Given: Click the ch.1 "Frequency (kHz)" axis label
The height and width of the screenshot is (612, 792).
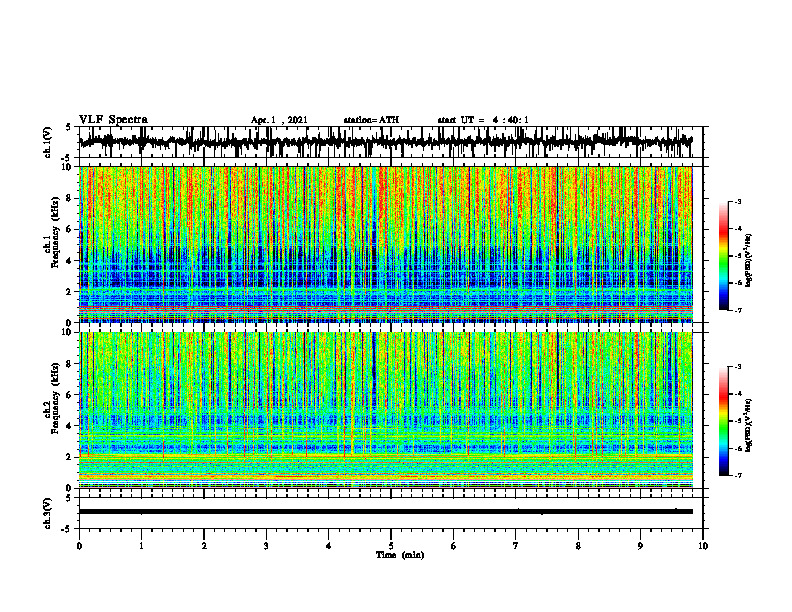Looking at the screenshot, I should tap(55, 232).
